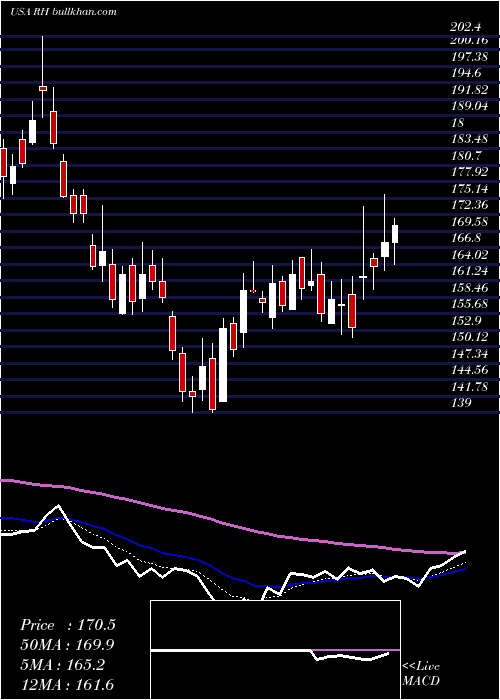Image resolution: width=500 pixels, height=700 pixels.
Task: Select the 194.6 price axis label
Action: click(466, 73)
